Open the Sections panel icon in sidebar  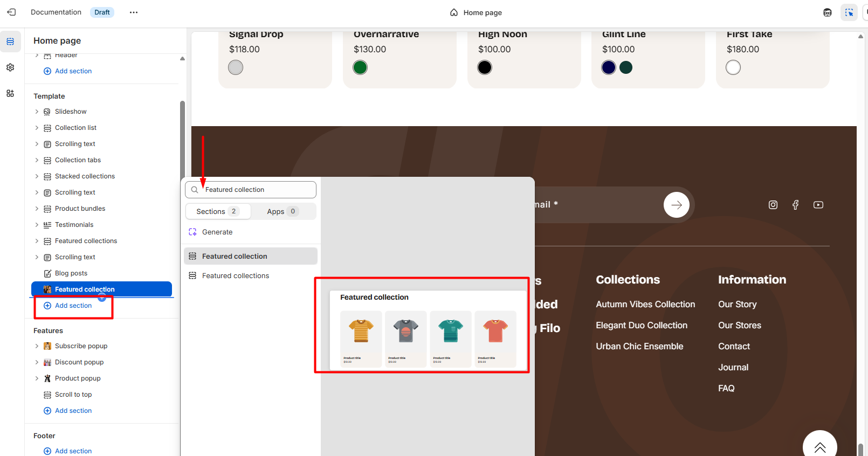click(x=10, y=42)
